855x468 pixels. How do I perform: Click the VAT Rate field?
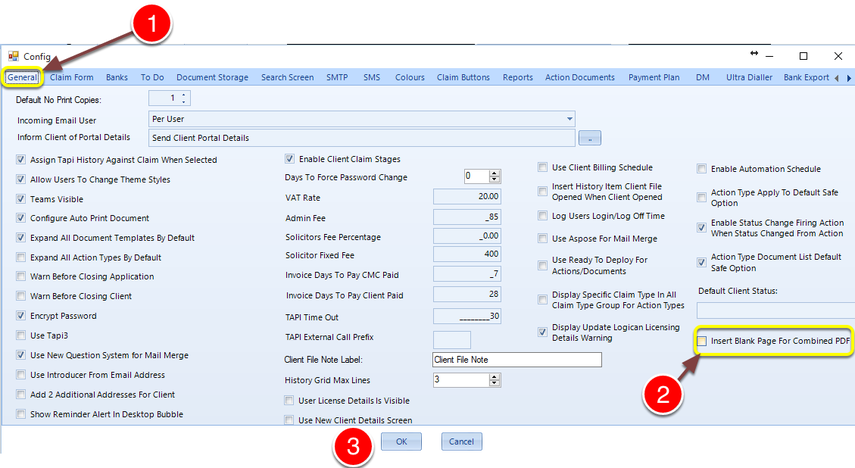pos(467,196)
